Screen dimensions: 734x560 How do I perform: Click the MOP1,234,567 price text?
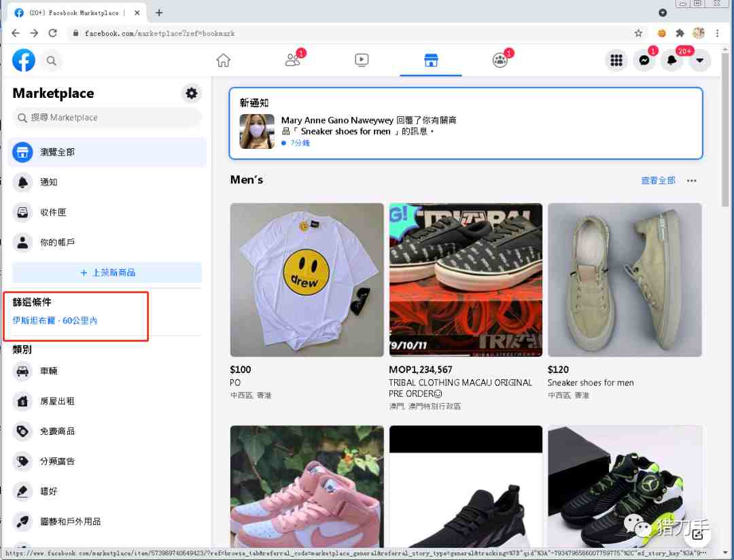[x=421, y=370]
